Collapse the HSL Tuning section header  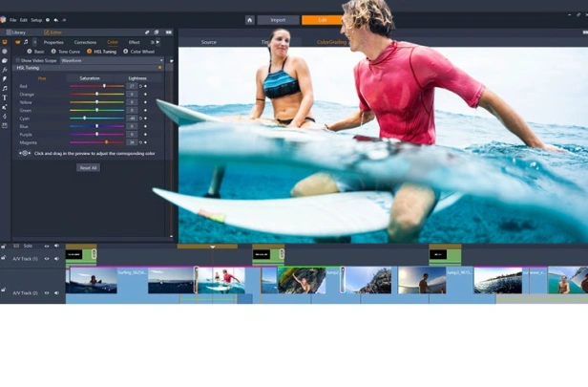[x=90, y=68]
